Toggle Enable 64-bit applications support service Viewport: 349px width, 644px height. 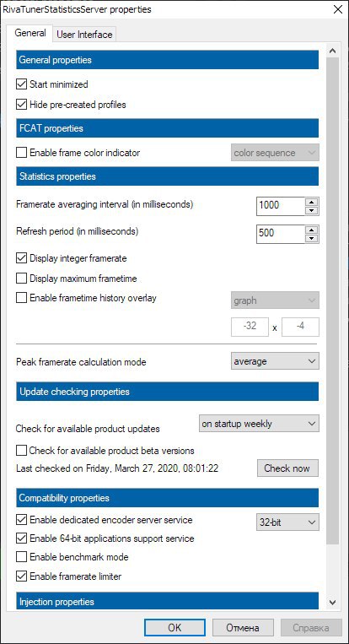pyautogui.click(x=21, y=538)
